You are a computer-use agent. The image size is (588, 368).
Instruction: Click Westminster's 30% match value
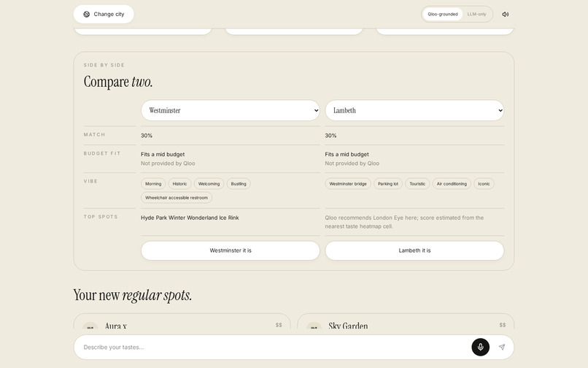[147, 136]
